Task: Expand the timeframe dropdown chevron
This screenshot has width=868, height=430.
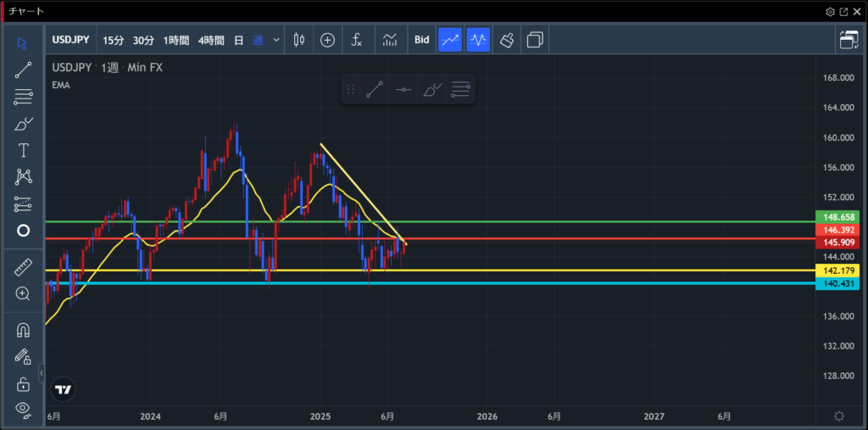Action: tap(276, 40)
